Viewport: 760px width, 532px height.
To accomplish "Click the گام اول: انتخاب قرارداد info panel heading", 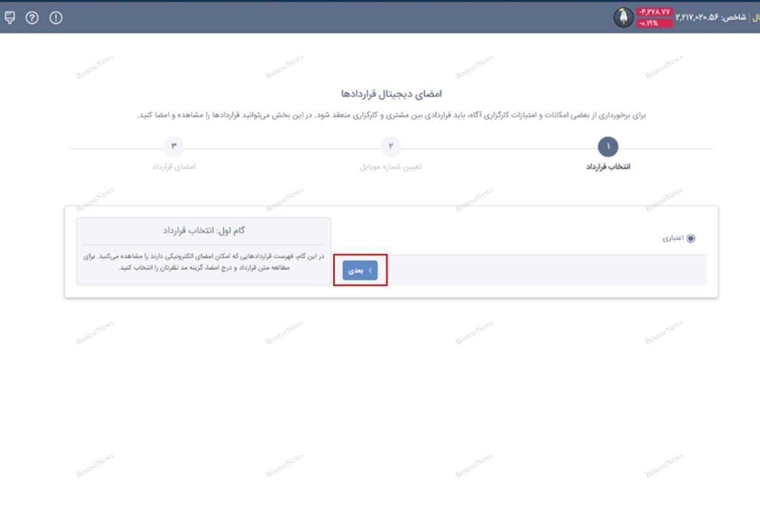I will point(204,231).
